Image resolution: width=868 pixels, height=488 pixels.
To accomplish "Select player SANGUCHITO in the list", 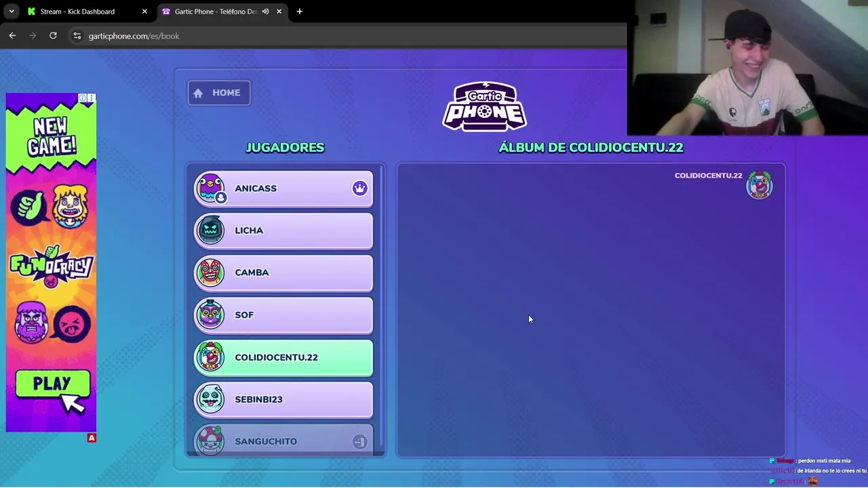I will [283, 441].
